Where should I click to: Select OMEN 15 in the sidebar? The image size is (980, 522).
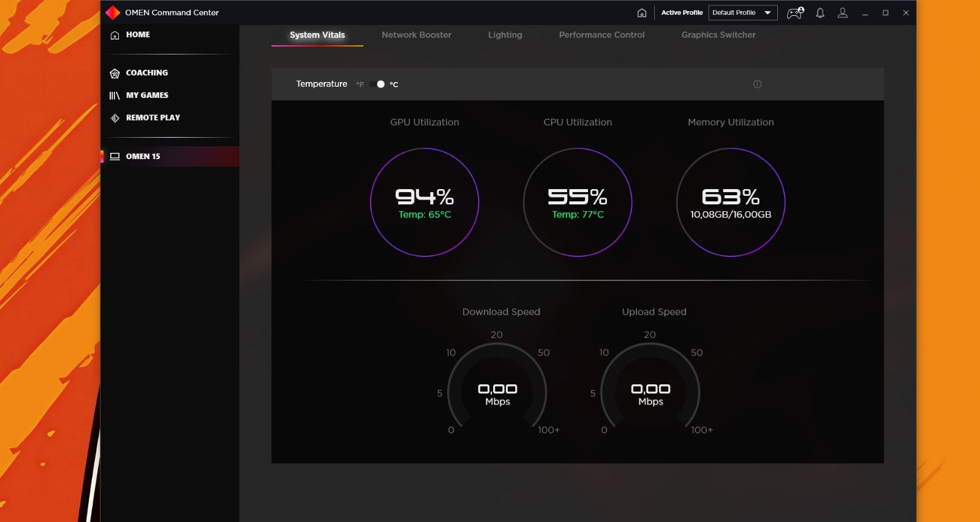coord(170,157)
